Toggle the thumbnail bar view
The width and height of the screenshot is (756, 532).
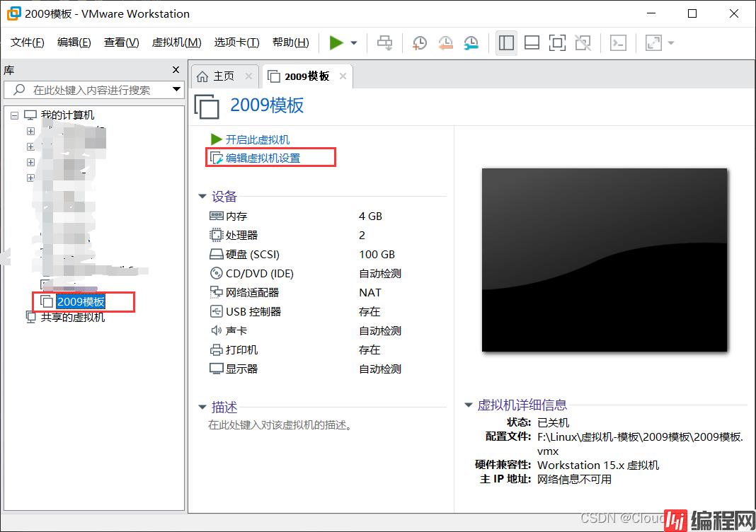point(532,43)
